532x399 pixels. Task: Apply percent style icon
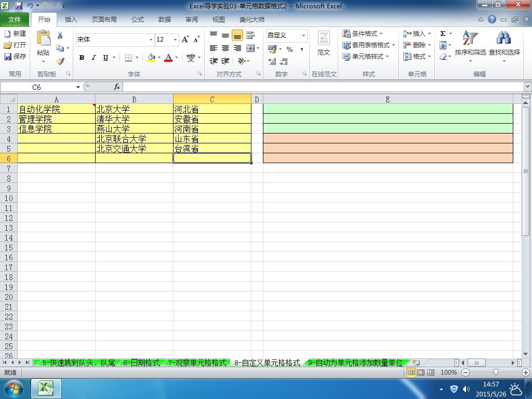(x=289, y=49)
